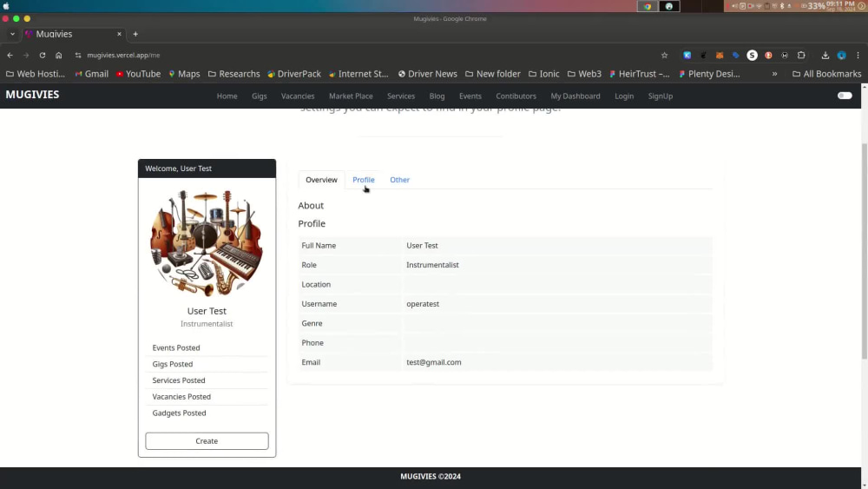The image size is (868, 489).
Task: Show more bookmarks with the chevron
Action: pos(774,74)
